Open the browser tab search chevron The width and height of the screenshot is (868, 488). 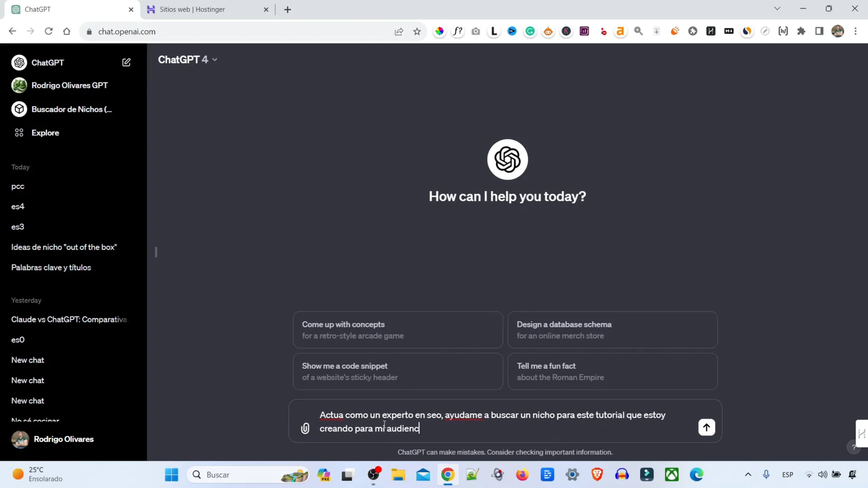tap(777, 9)
